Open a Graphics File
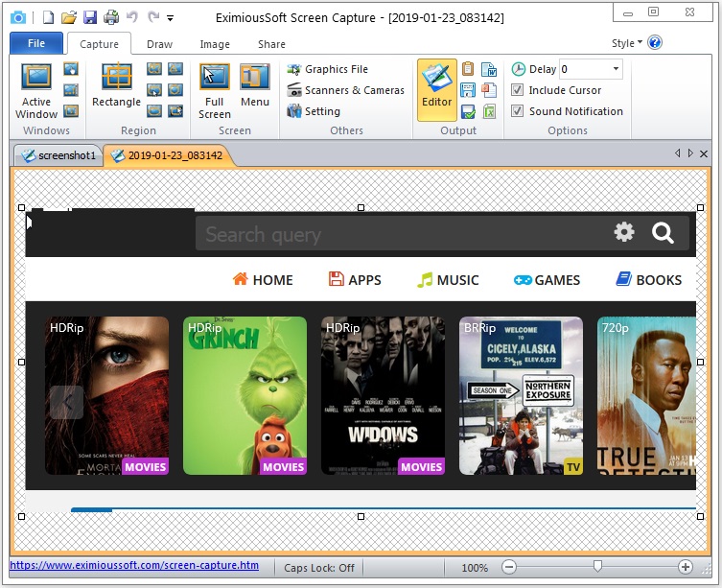The image size is (722, 588). [x=327, y=69]
